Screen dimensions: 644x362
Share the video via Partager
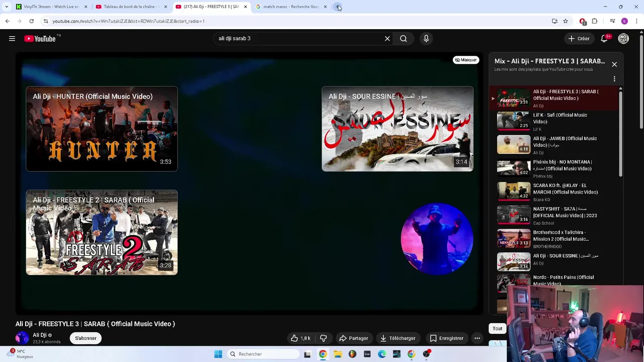point(354,338)
